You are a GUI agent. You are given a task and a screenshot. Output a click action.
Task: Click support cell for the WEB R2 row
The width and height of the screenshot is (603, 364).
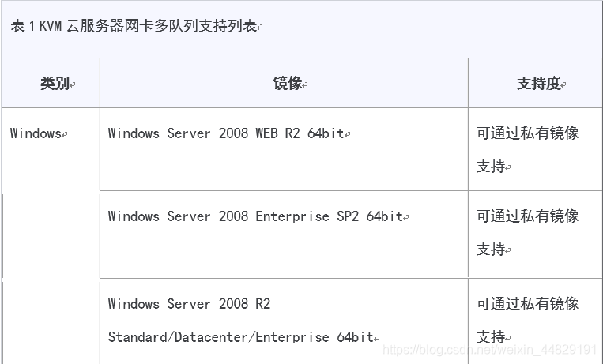point(535,149)
